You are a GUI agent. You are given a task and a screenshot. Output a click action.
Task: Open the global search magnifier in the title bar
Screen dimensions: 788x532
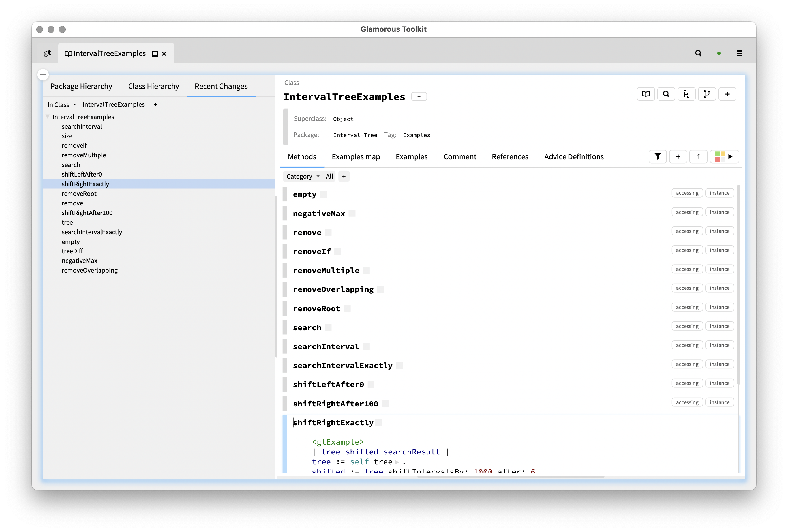coord(698,53)
